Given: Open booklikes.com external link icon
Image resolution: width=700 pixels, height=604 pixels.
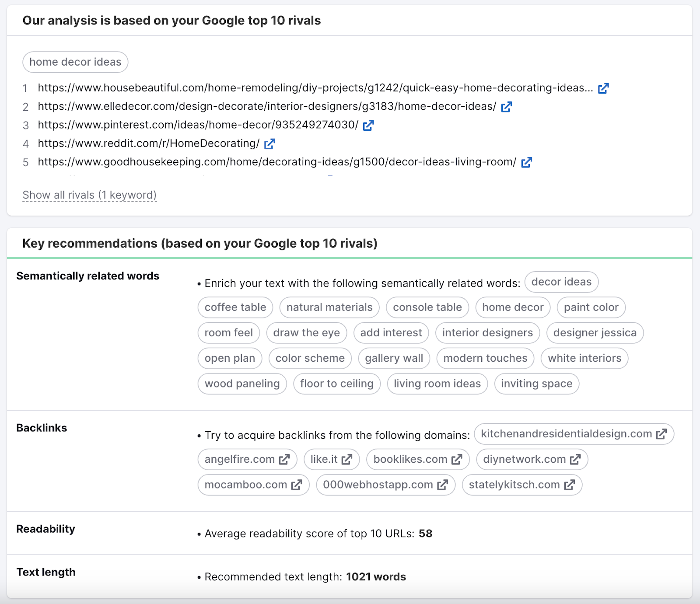Looking at the screenshot, I should (457, 459).
